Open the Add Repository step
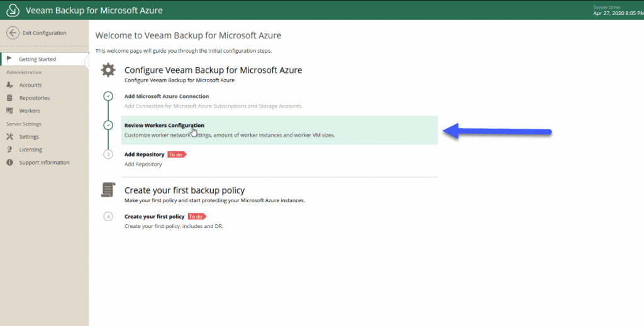Image resolution: width=644 pixels, height=326 pixels. [144, 155]
